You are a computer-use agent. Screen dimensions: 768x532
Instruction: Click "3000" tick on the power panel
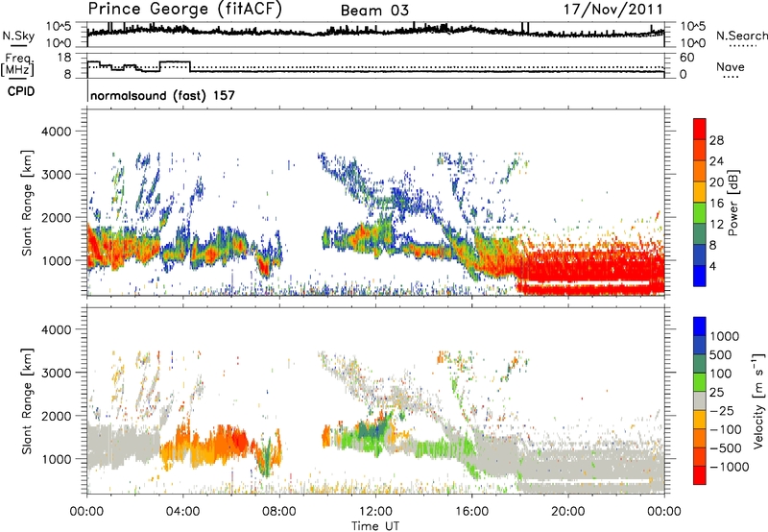click(56, 175)
